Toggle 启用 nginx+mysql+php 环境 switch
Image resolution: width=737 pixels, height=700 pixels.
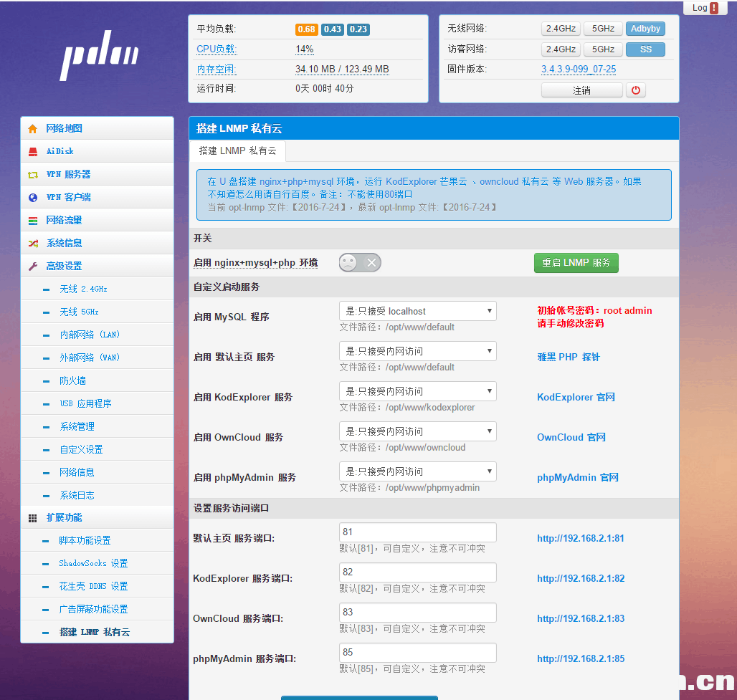click(x=360, y=263)
